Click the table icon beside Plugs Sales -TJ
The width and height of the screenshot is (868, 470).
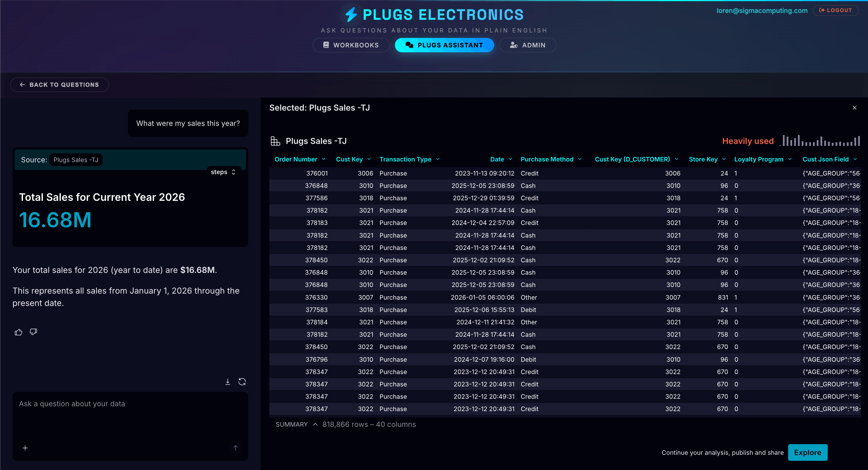[x=275, y=141]
